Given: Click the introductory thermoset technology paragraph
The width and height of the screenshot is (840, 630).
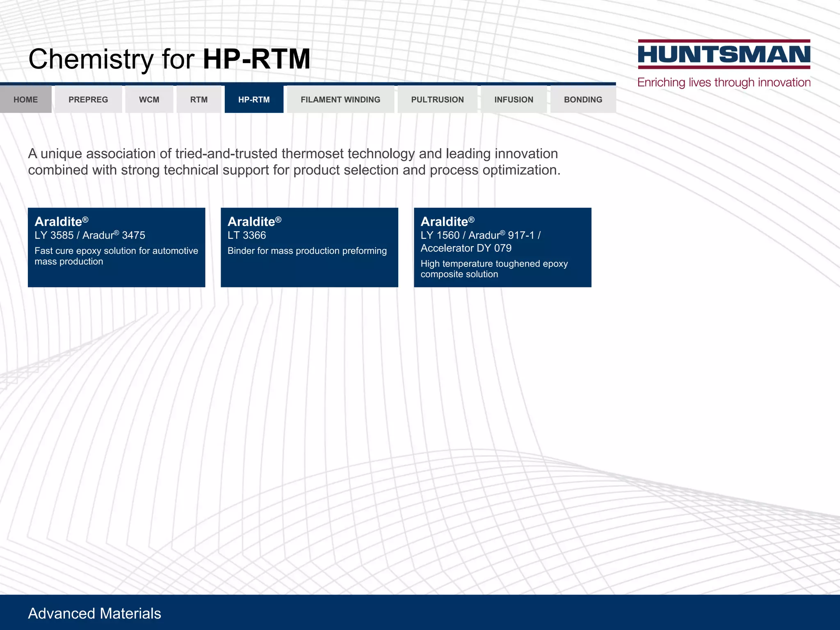Looking at the screenshot, I should click(294, 162).
